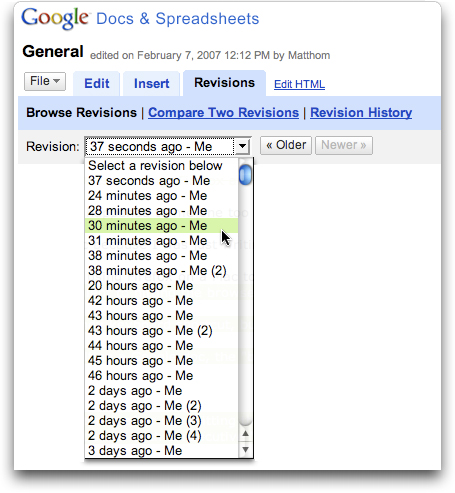The height and width of the screenshot is (493, 455).
Task: Select '2 days ago - Me (2)' revision
Action: [162, 406]
